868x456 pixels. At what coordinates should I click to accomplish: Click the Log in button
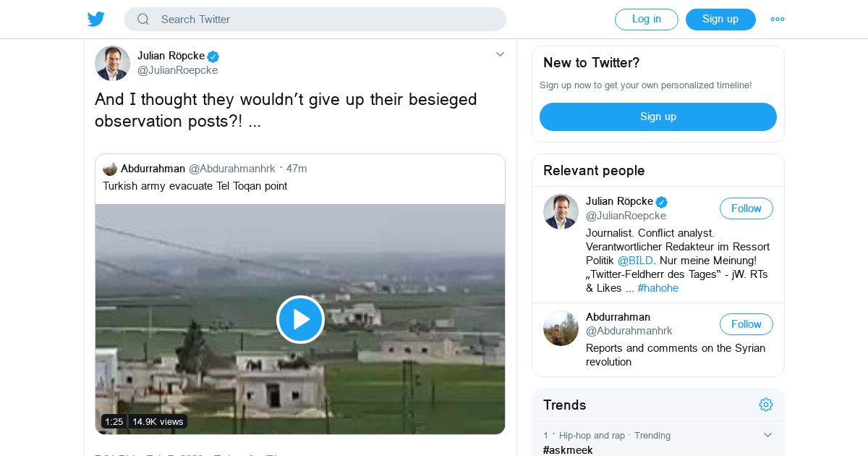point(646,20)
